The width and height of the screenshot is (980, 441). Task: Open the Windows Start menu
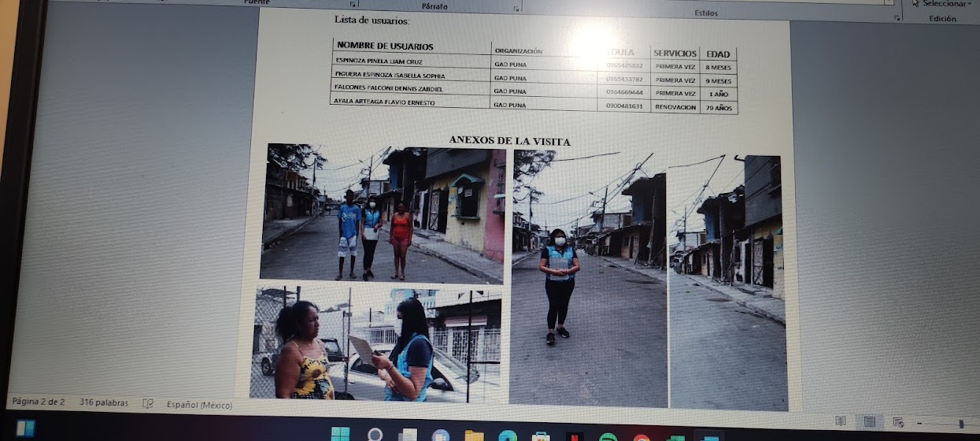click(x=340, y=435)
